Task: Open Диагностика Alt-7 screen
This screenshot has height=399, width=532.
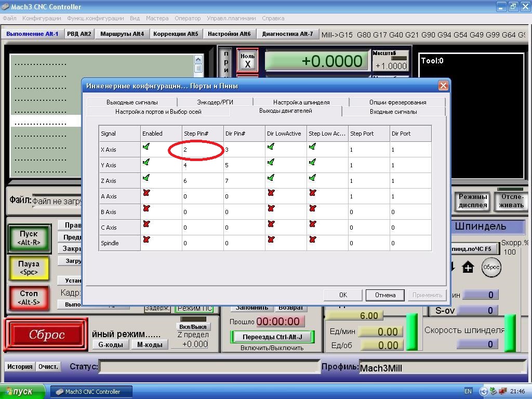Action: coord(287,34)
